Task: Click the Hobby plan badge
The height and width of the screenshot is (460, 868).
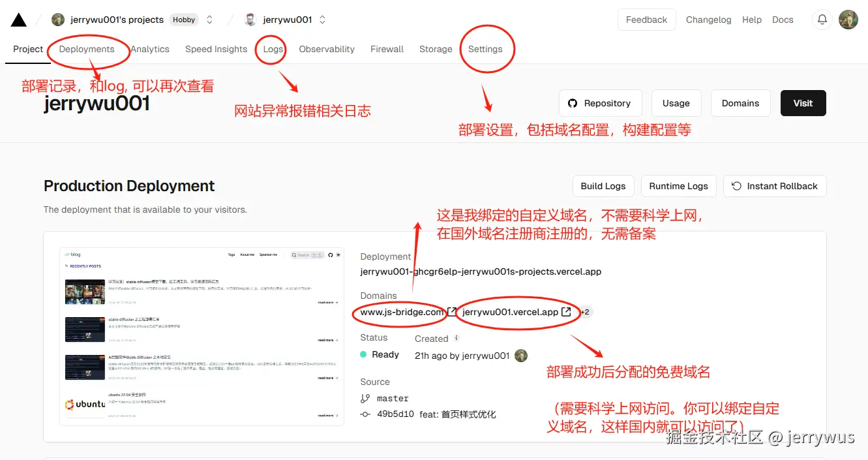Action: point(184,20)
